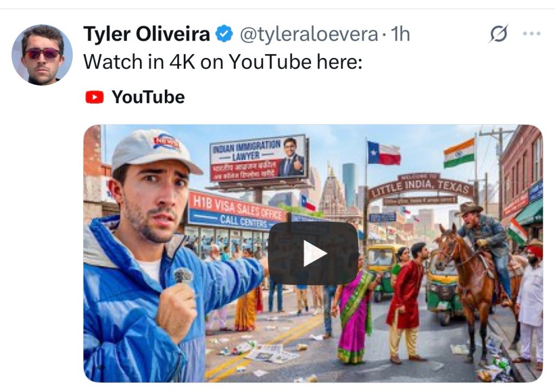Click the Indian Immigration Lawyer billboard
Screen dimensions: 555x392
click(258, 158)
